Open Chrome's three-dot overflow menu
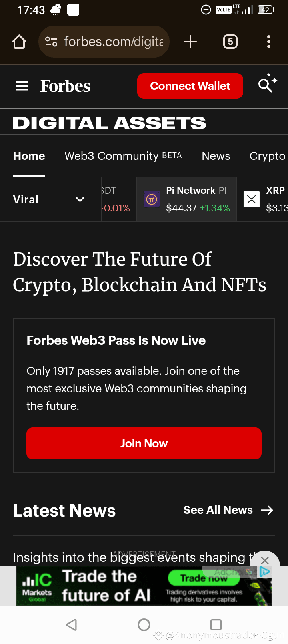Image resolution: width=288 pixels, height=644 pixels. click(268, 42)
